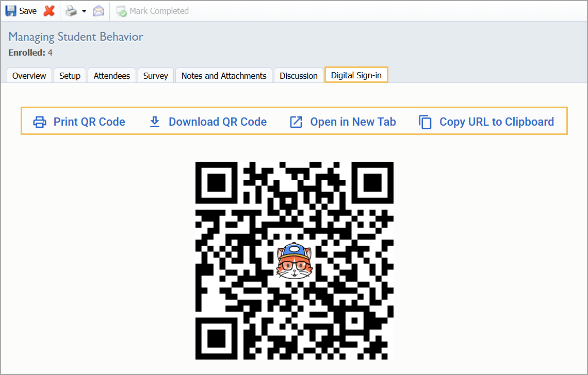Click the Managing Student Behavior title
The width and height of the screenshot is (588, 375).
76,37
